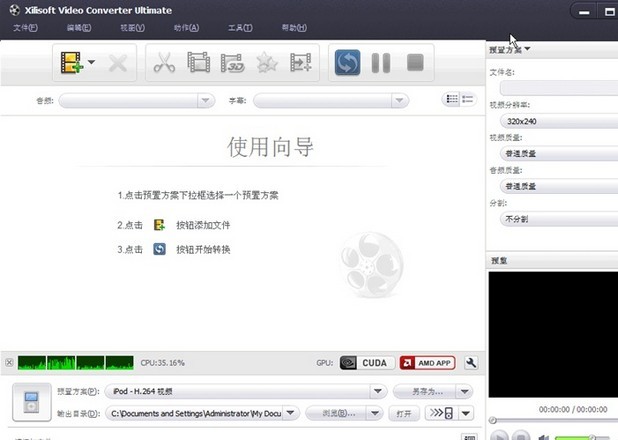
Task: Click the 3D conversion icon
Action: coord(233,63)
